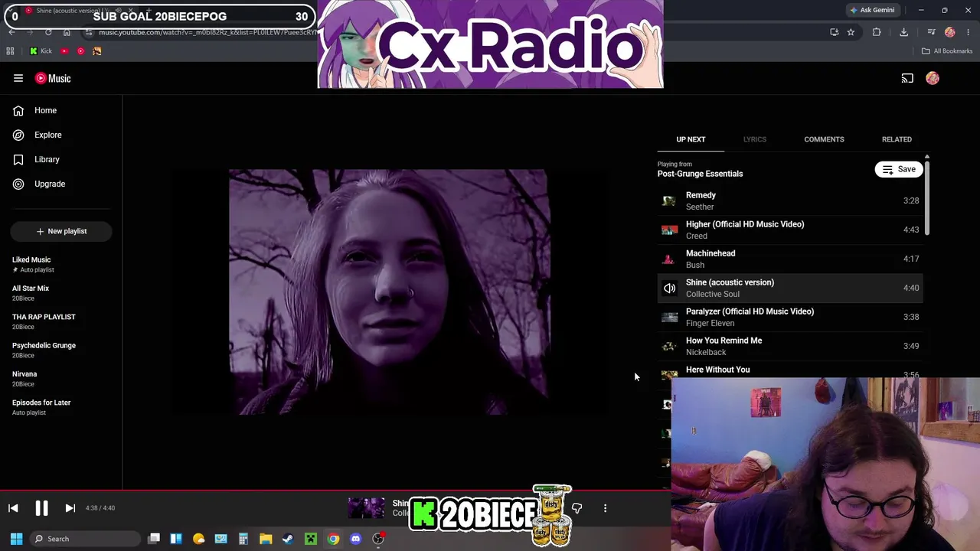Play Machinehead by Bush from the queue
This screenshot has width=980, height=551.
(790, 259)
